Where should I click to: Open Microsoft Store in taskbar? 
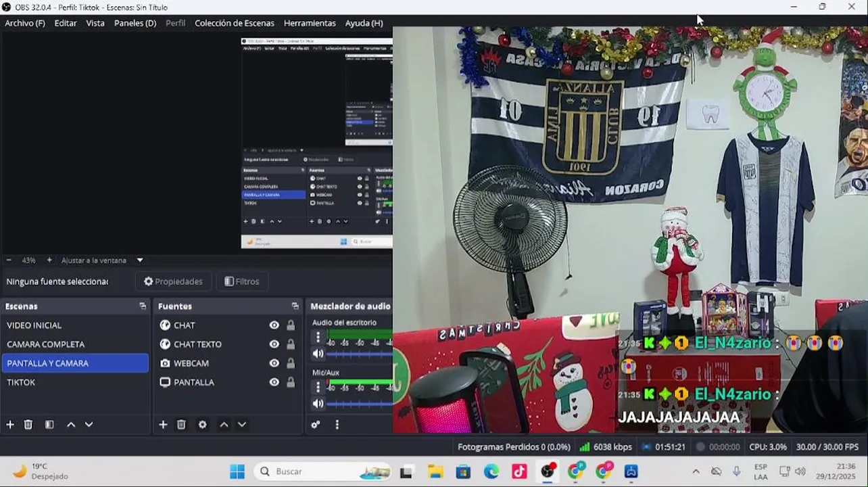(463, 471)
